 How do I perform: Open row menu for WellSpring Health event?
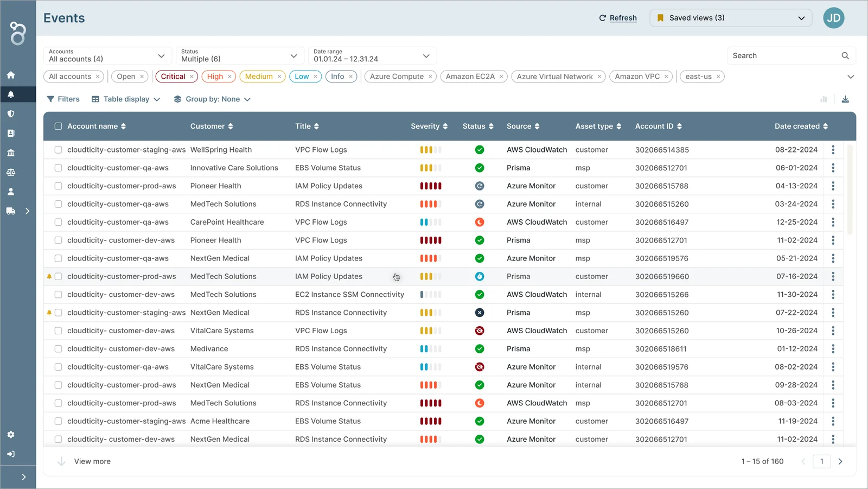point(833,150)
